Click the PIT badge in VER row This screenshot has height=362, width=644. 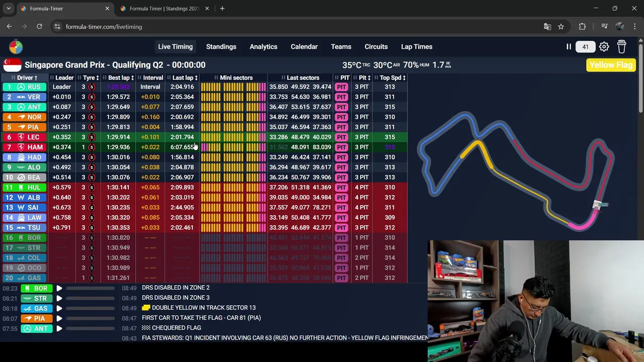pyautogui.click(x=342, y=97)
